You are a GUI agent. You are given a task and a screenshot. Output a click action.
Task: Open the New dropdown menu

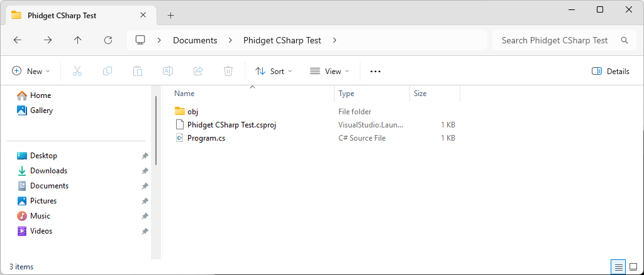31,72
